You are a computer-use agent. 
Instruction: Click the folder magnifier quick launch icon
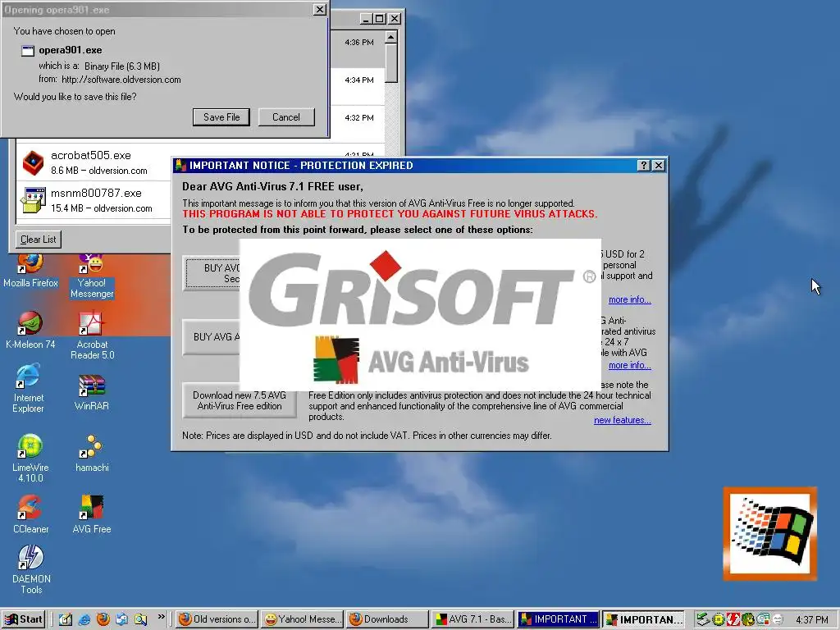pyautogui.click(x=140, y=619)
